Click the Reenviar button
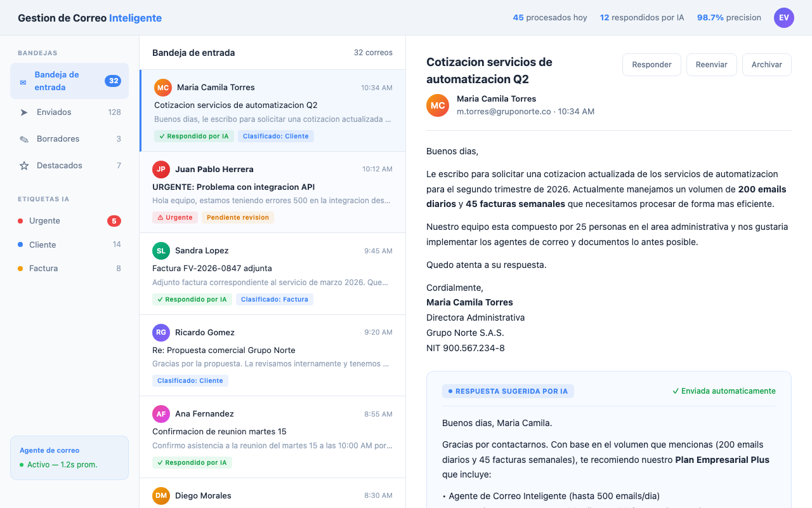This screenshot has width=812, height=508. click(711, 64)
